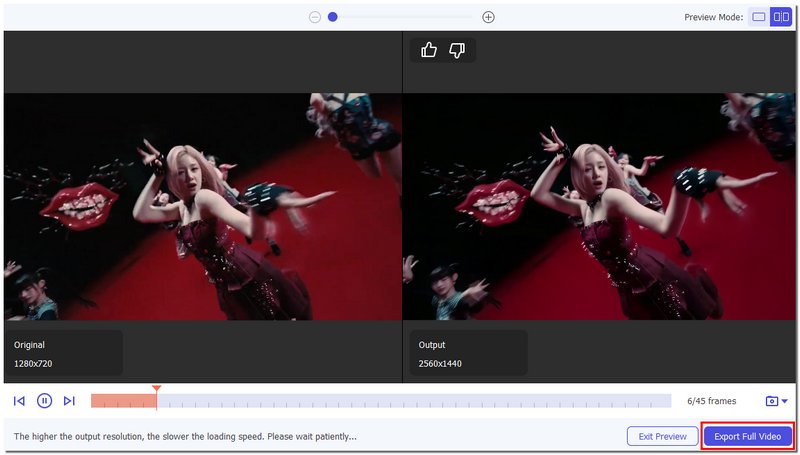Take a snapshot with the camera icon

(x=771, y=401)
